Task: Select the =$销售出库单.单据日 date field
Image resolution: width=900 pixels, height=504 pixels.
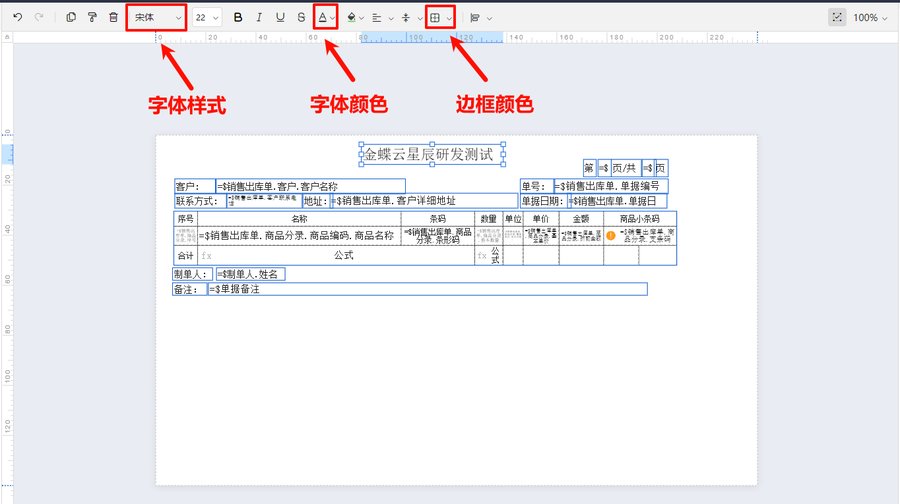Action: point(617,201)
